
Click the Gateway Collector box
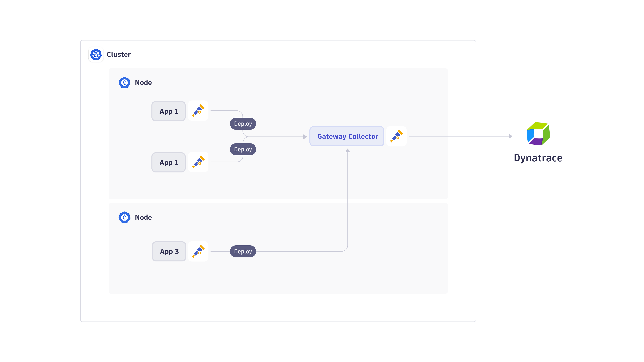pyautogui.click(x=347, y=136)
